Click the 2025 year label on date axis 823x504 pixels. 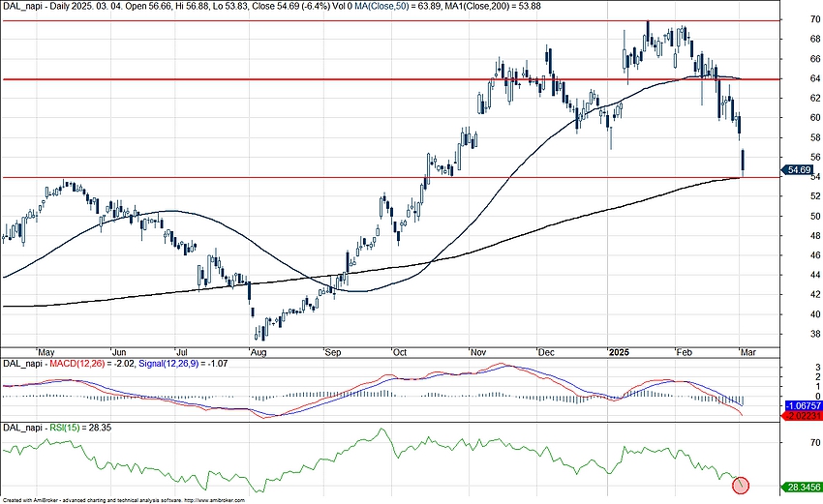pyautogui.click(x=619, y=352)
